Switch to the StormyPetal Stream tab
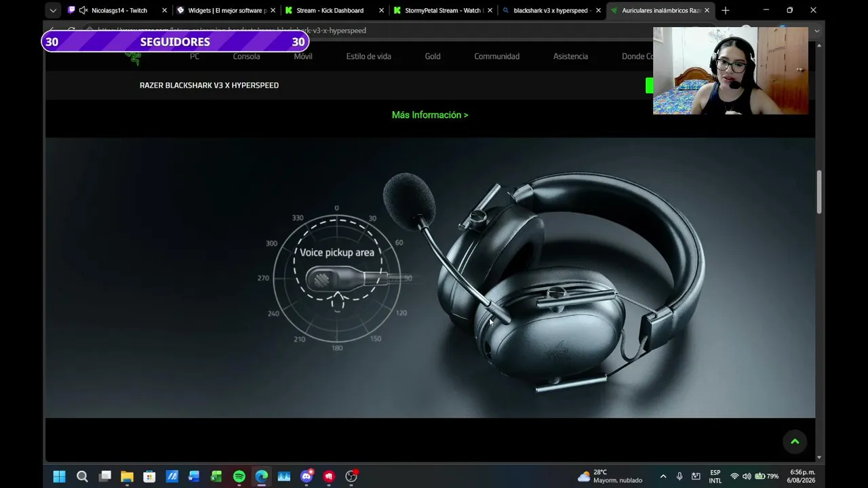The width and height of the screenshot is (868, 488). (442, 11)
